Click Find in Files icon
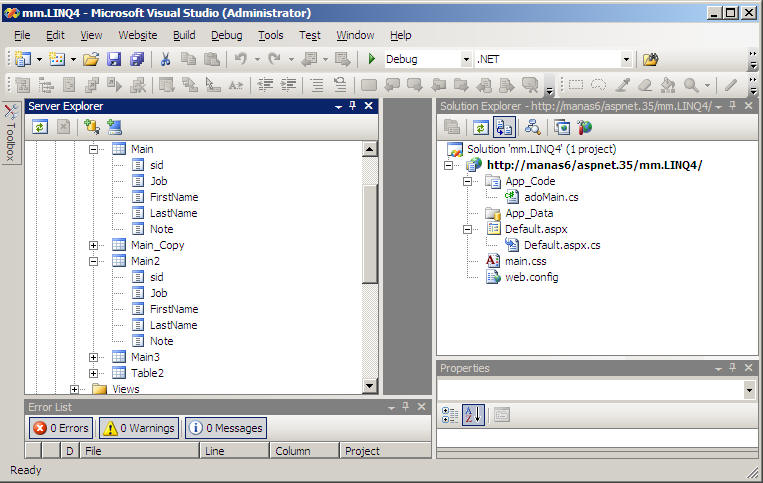763x483 pixels. 651,59
